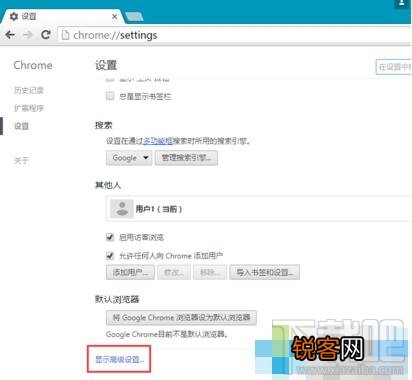Click the 多功能框 link
Screen dimensions: 412x380
(x=158, y=141)
